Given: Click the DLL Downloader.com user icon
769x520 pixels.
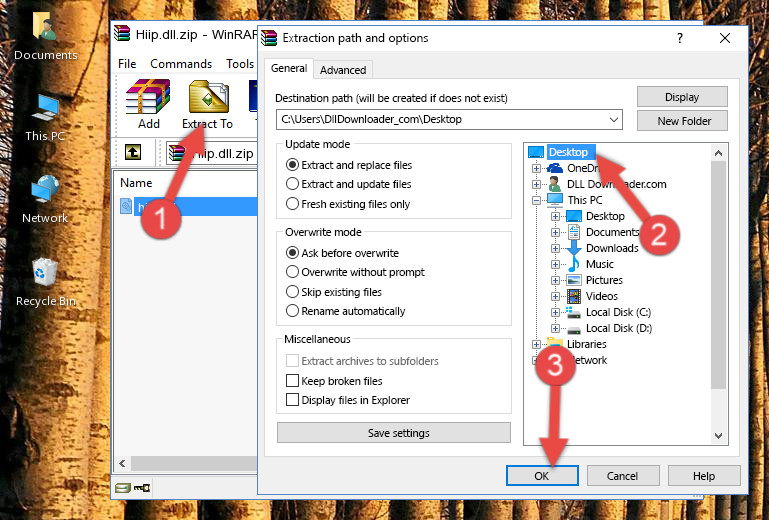Looking at the screenshot, I should click(555, 184).
